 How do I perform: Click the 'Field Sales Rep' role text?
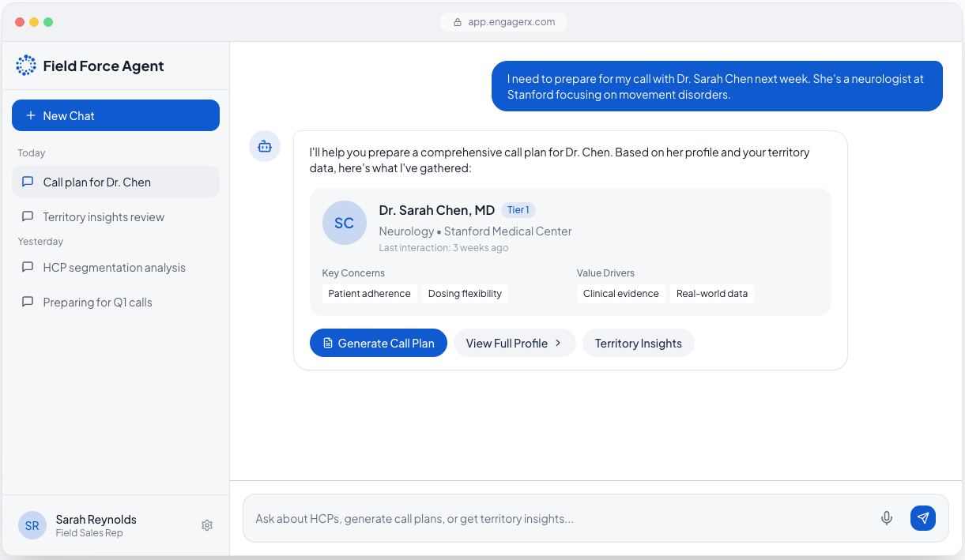click(x=89, y=533)
